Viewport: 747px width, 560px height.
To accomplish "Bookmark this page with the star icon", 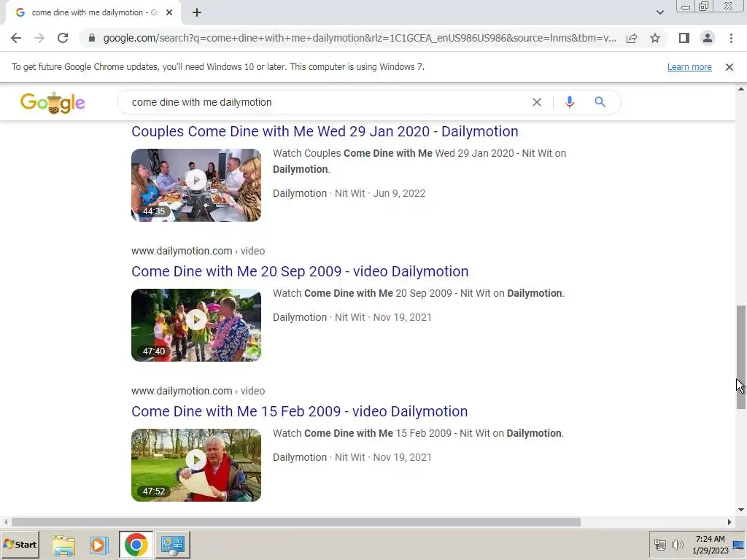I will pos(655,38).
